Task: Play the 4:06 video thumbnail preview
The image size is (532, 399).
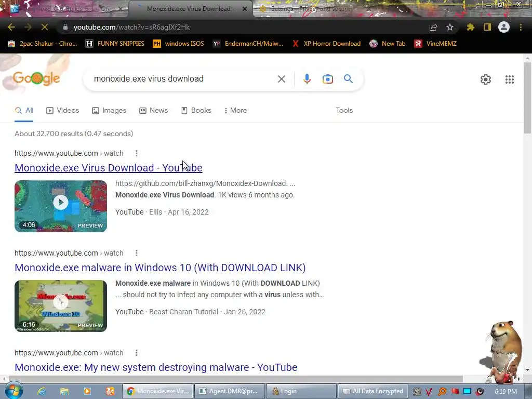Action: 61,206
